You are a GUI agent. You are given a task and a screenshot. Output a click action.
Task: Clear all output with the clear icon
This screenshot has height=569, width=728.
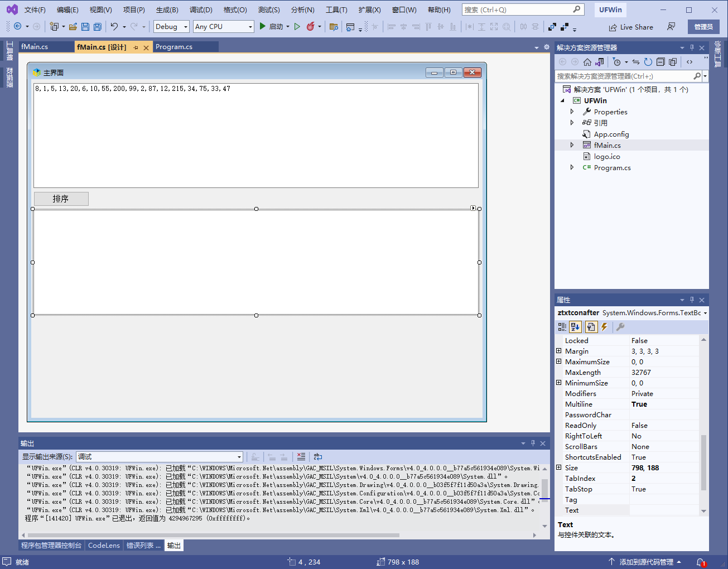click(x=301, y=456)
